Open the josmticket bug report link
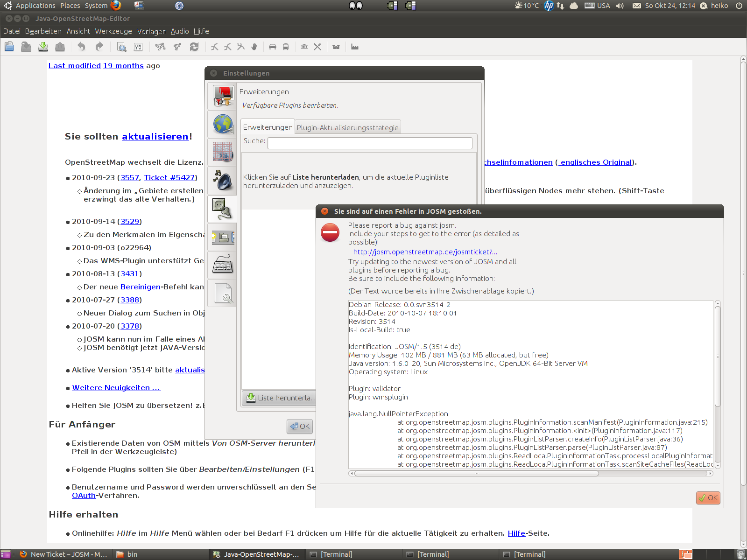The width and height of the screenshot is (747, 560). pyautogui.click(x=425, y=252)
